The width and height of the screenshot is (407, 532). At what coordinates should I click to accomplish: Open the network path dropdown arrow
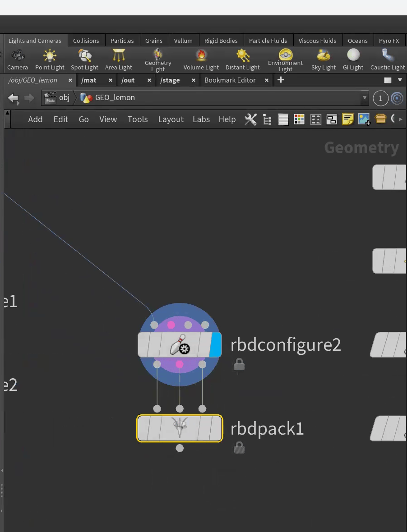364,98
